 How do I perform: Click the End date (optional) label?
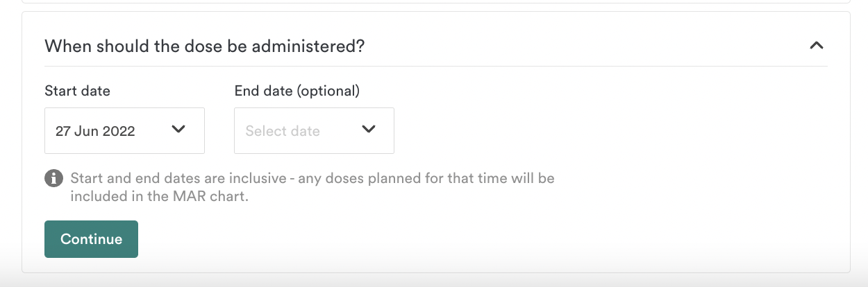pos(297,90)
